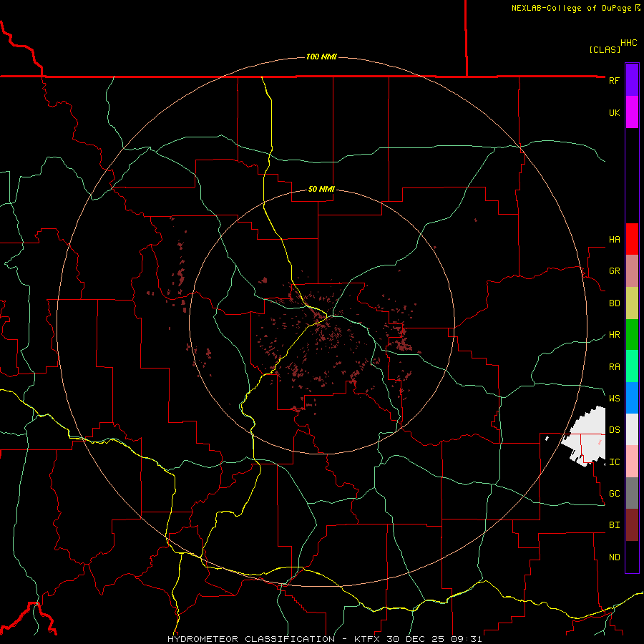This screenshot has width=644, height=644.
Task: Click the "[CLAS]" units label
Action: tap(605, 49)
